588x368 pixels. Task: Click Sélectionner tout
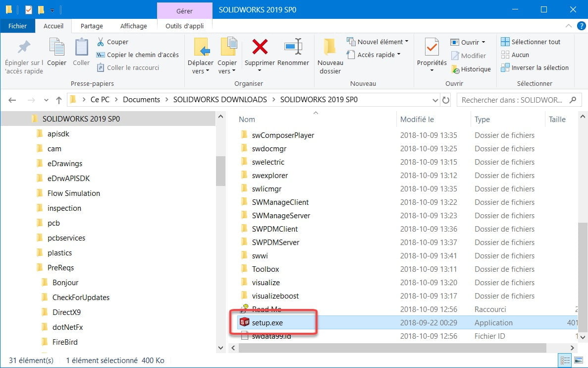pos(531,42)
